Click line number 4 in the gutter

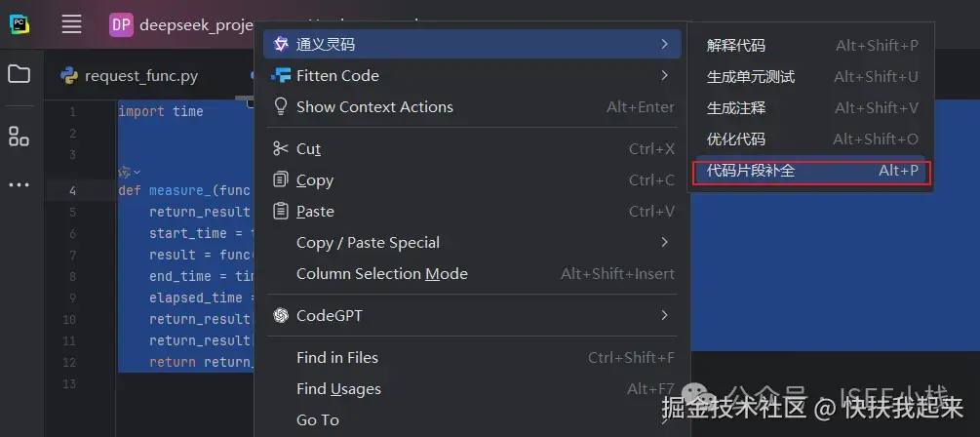[73, 190]
